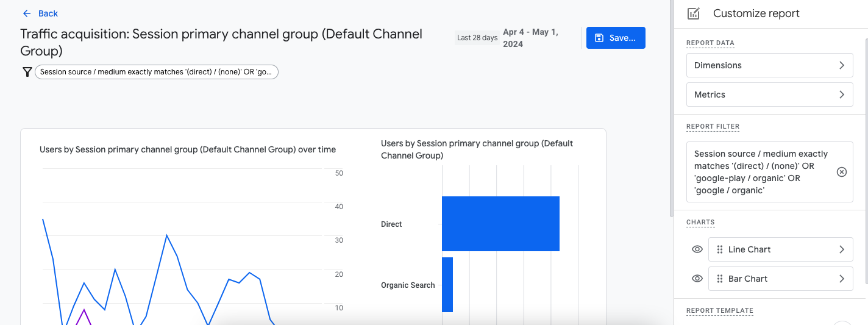Click the Line Chart drag handle
The height and width of the screenshot is (325, 868).
coord(720,249)
